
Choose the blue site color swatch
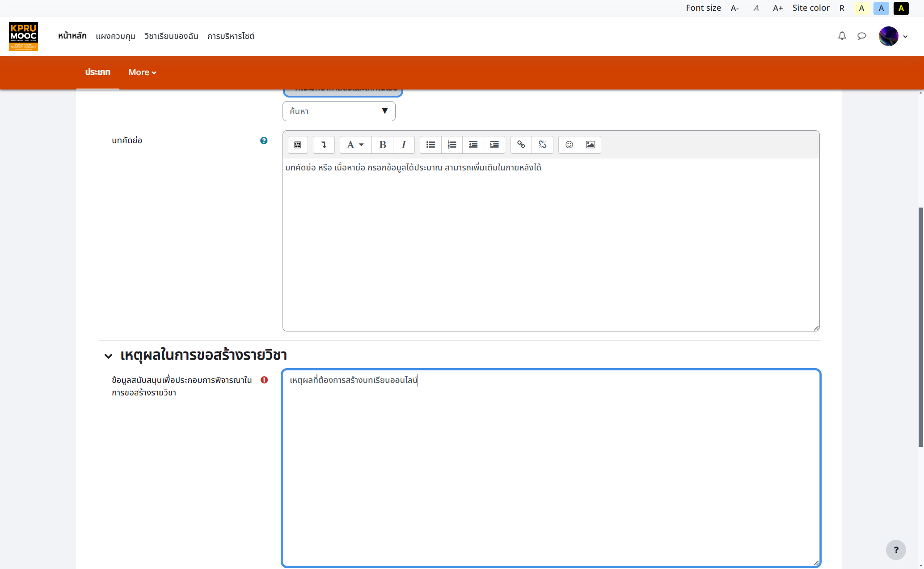(881, 8)
